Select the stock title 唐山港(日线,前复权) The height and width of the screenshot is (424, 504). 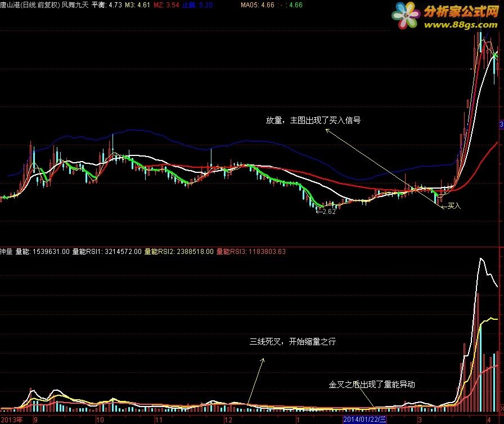click(x=30, y=5)
